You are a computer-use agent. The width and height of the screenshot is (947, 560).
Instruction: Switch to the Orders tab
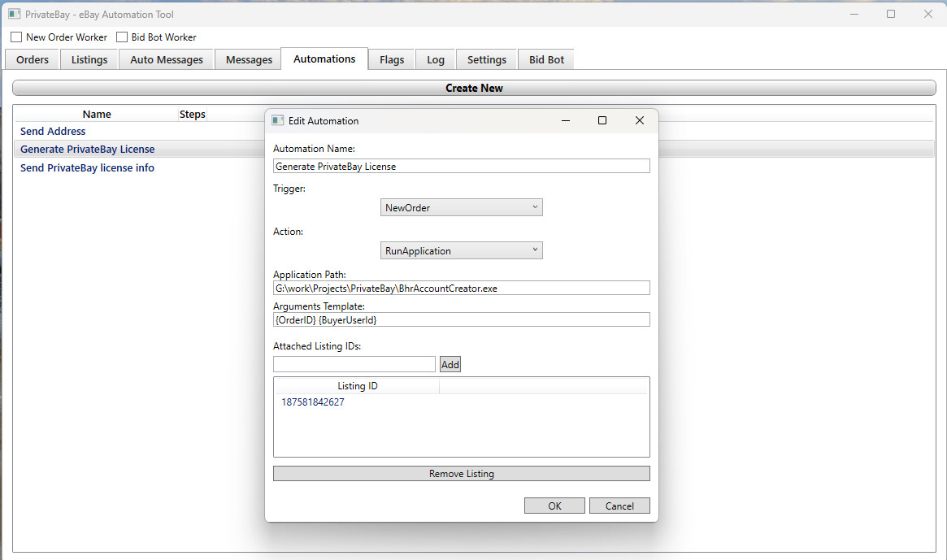(x=32, y=59)
